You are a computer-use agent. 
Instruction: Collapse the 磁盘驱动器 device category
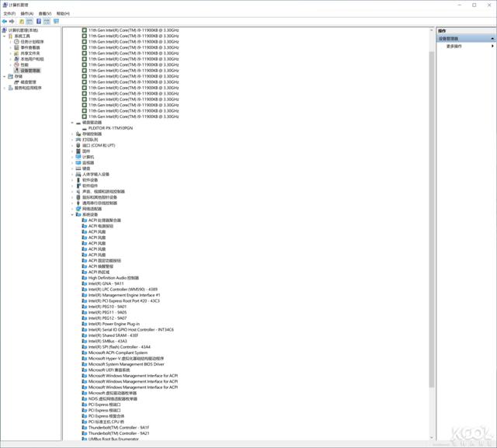[72, 123]
